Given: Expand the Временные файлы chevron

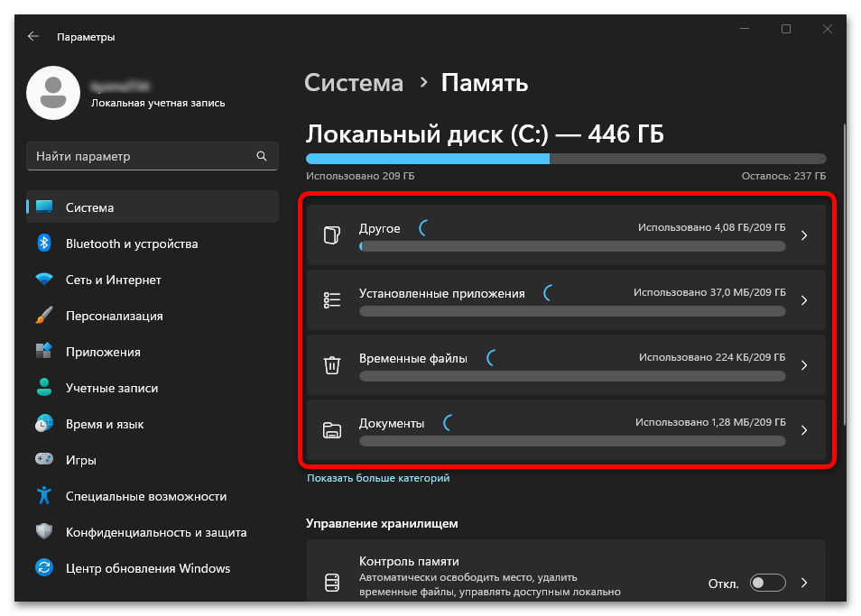Looking at the screenshot, I should pyautogui.click(x=804, y=364).
